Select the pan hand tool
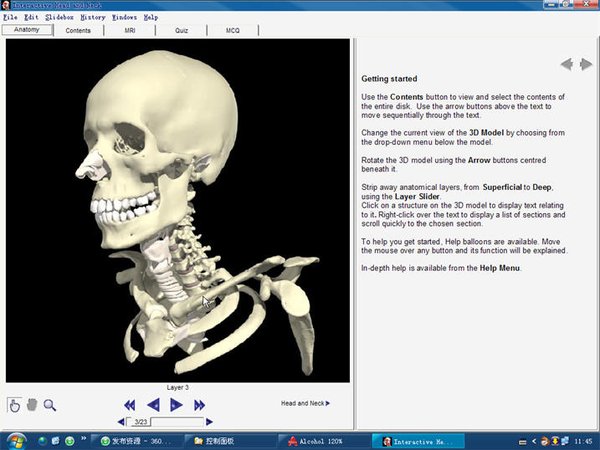 coord(32,405)
